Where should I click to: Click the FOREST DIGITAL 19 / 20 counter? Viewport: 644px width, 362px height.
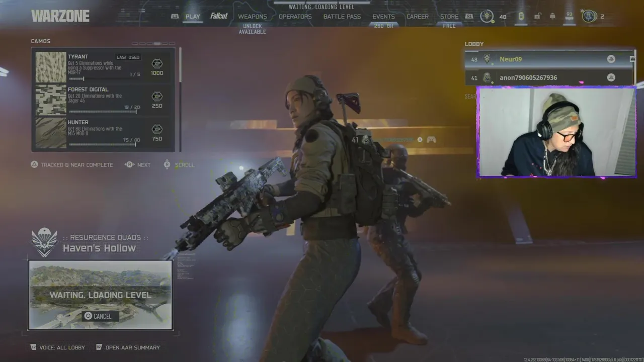(x=132, y=107)
